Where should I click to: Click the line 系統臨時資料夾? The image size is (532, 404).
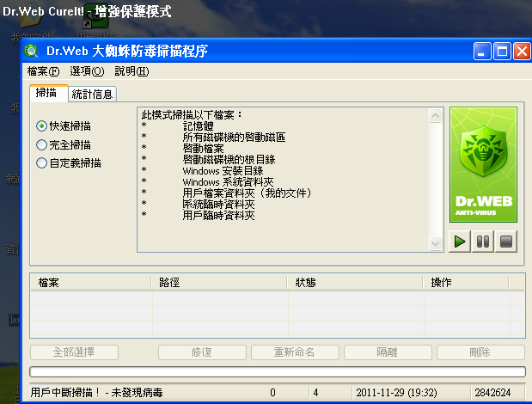(219, 205)
